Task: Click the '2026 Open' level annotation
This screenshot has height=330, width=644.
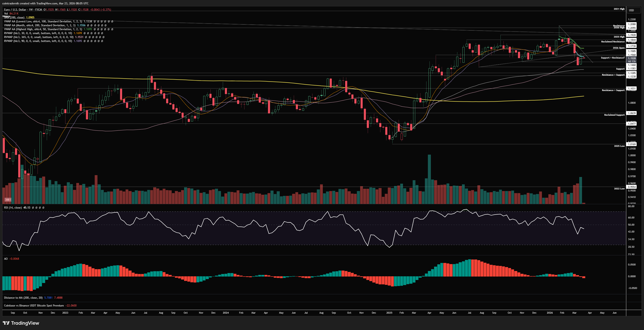Action: (x=618, y=48)
